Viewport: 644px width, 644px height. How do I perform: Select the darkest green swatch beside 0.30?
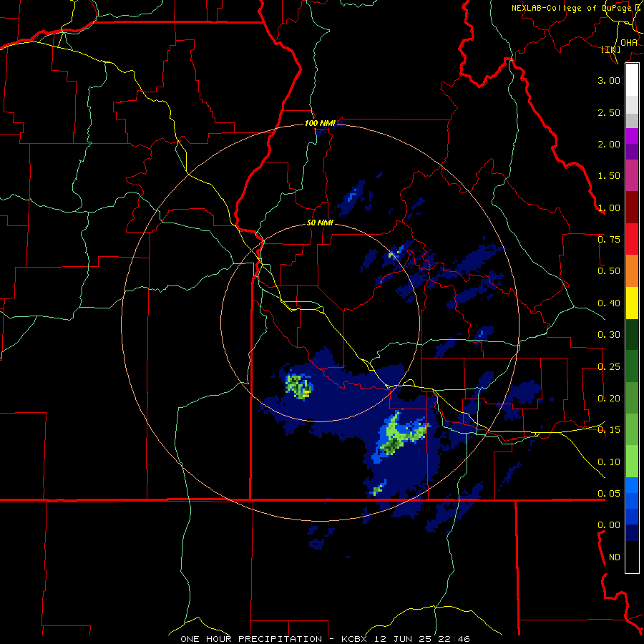pos(632,334)
